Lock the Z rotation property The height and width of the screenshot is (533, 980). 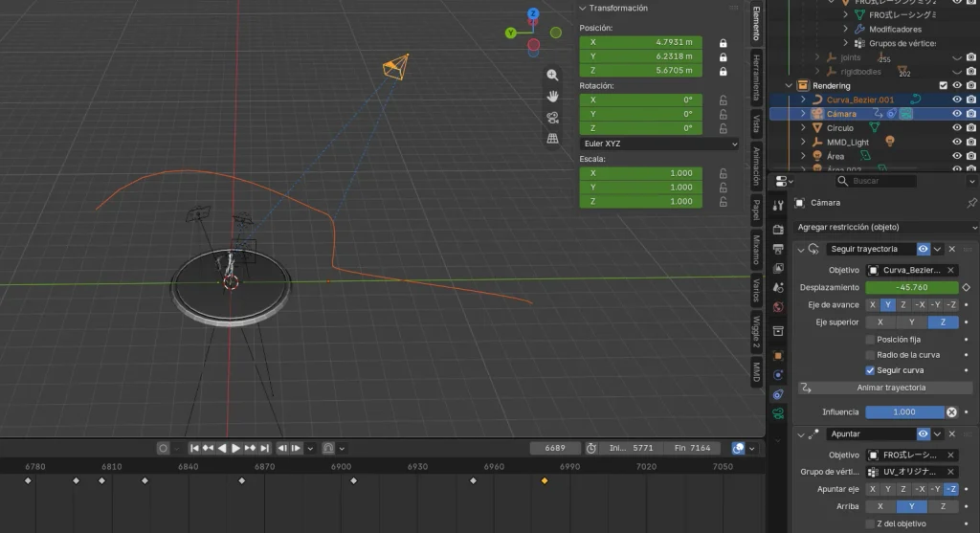coord(724,128)
